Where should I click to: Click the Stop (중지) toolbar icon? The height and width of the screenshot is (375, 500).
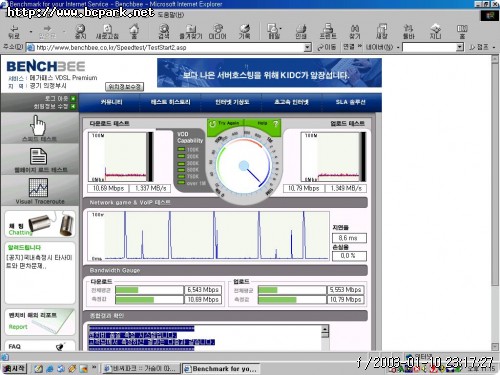(80, 32)
